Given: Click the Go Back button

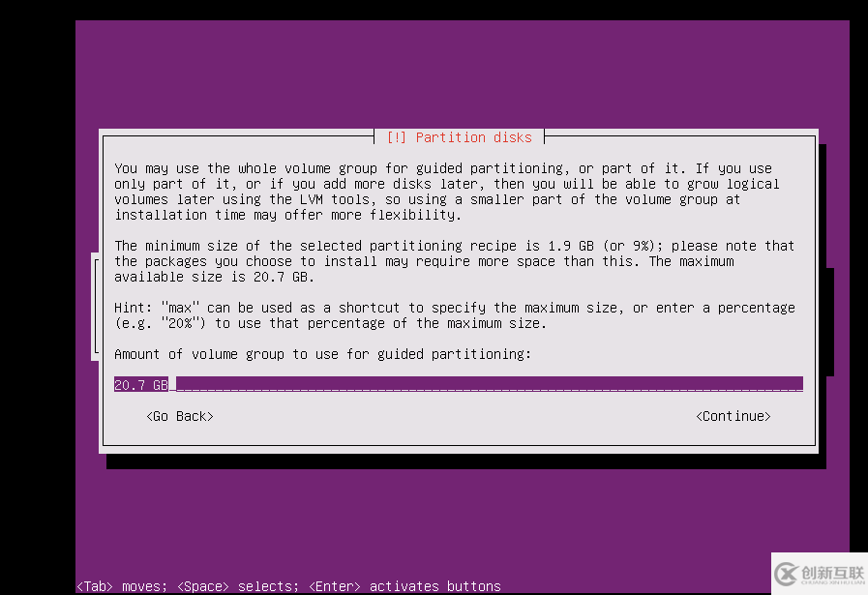Looking at the screenshot, I should pyautogui.click(x=179, y=416).
